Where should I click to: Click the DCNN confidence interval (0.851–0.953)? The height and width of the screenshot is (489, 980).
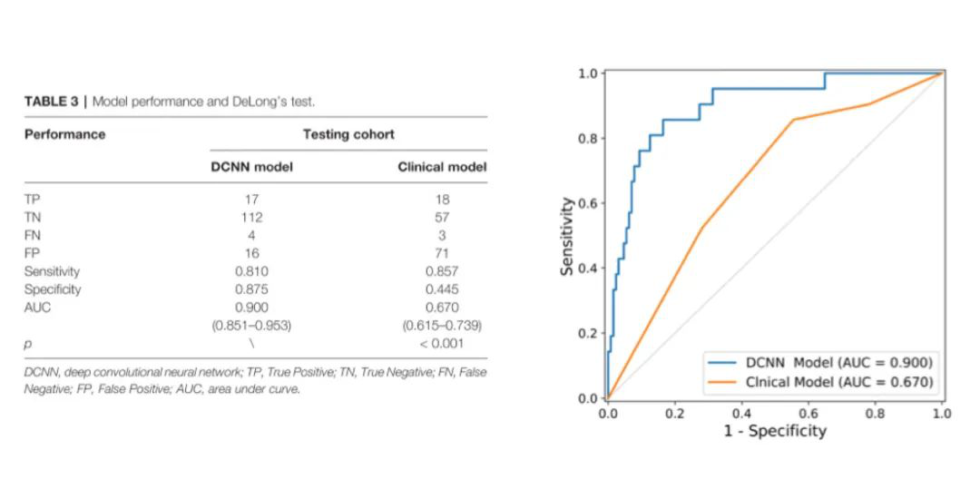click(251, 325)
